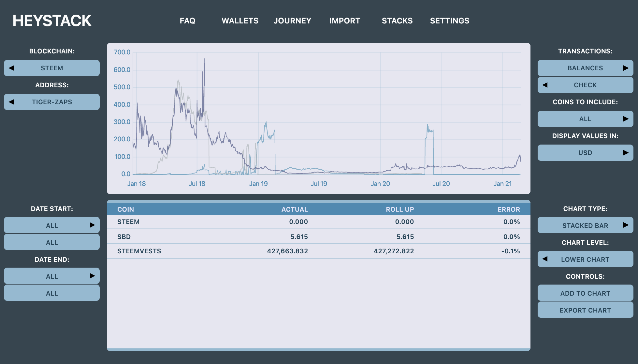
Task: Open first Date Start ALL selector
Action: pyautogui.click(x=52, y=225)
